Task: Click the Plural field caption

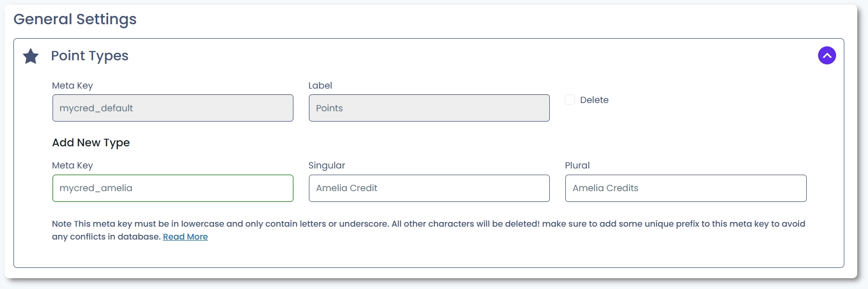Action: tap(577, 165)
